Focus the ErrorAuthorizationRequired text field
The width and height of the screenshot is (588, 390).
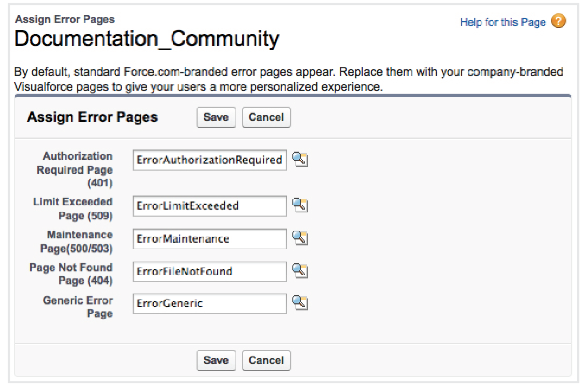210,160
